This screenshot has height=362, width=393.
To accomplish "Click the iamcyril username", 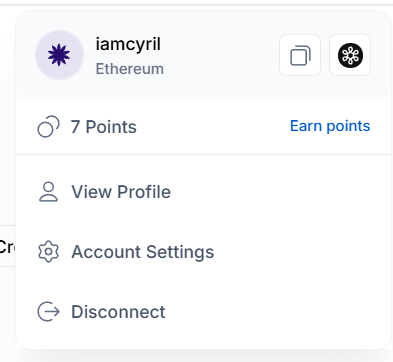I will [x=128, y=44].
